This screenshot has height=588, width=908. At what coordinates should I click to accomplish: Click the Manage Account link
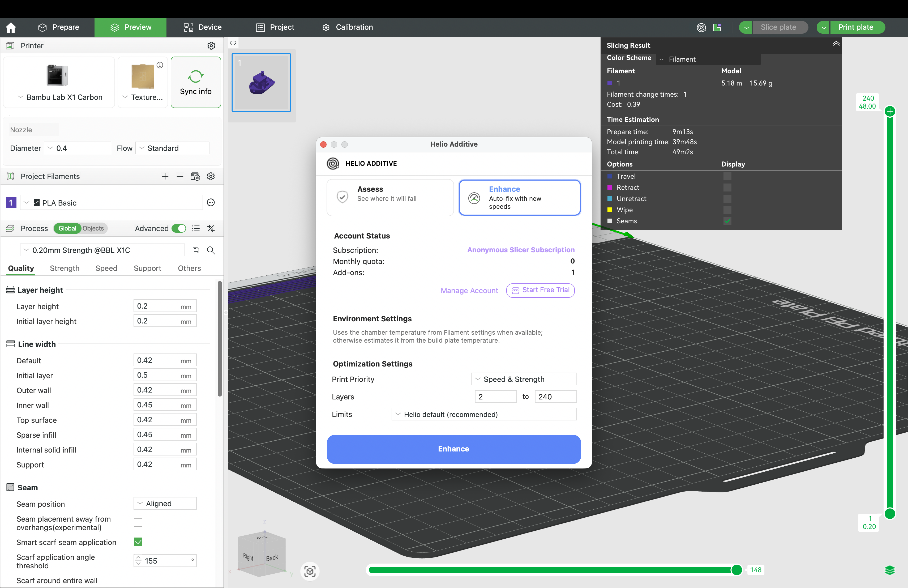[x=469, y=291]
